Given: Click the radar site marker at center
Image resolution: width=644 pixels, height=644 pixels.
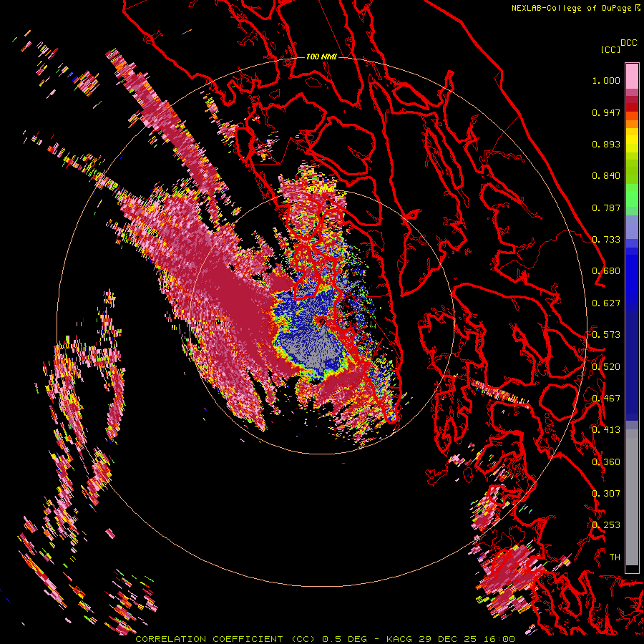Looking at the screenshot, I should [x=322, y=321].
